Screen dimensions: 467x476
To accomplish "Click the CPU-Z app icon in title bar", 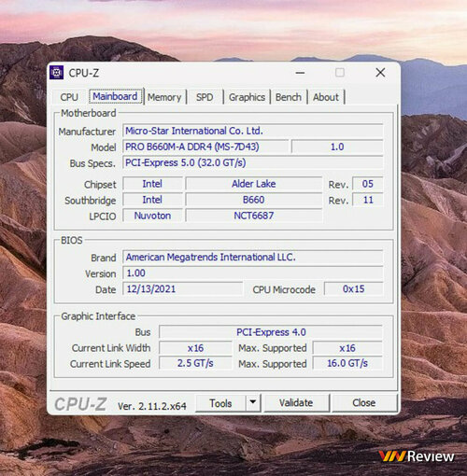I will 57,73.
